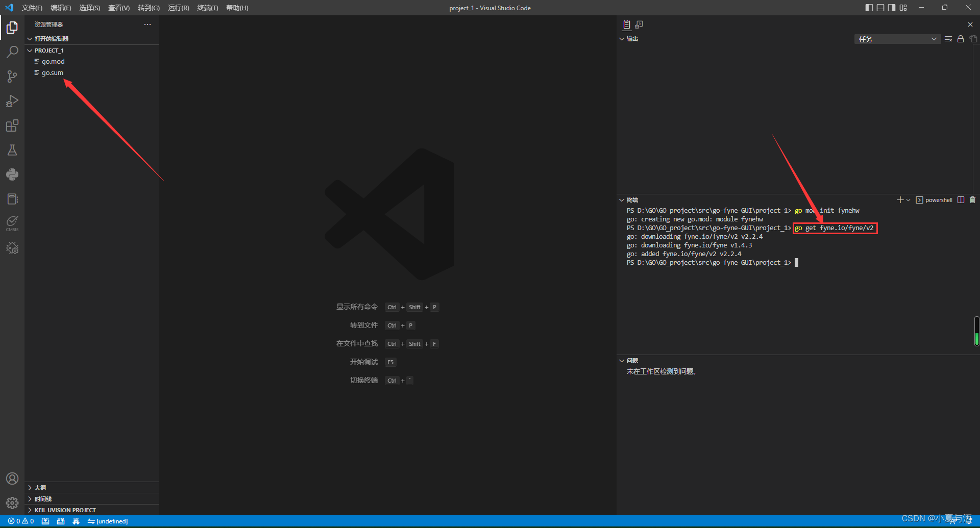Open the Run and Debug view

pos(12,101)
